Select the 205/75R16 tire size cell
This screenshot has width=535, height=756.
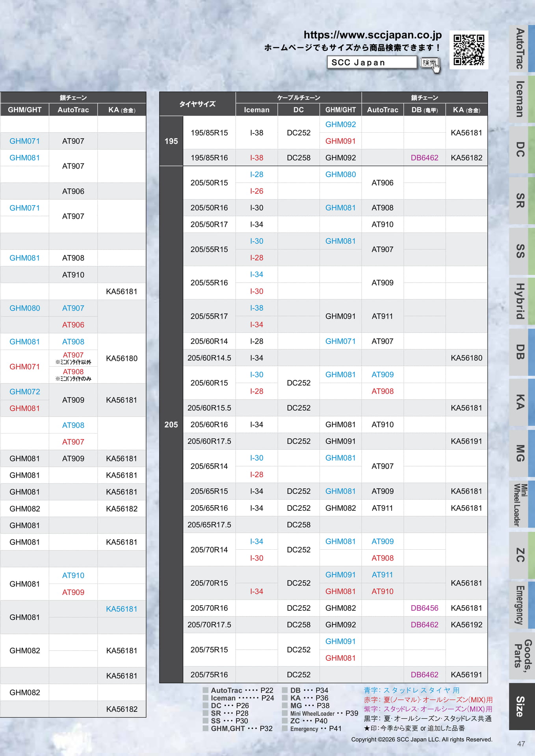click(x=209, y=674)
